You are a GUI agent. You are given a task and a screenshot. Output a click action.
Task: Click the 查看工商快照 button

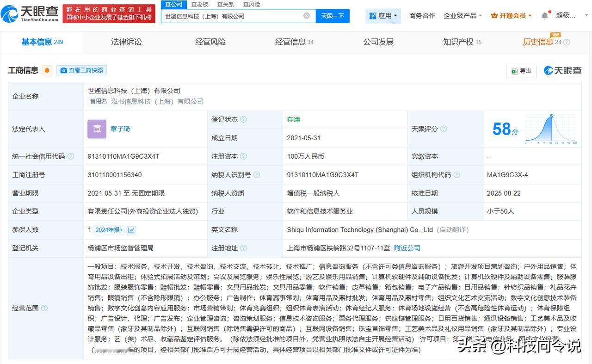[x=82, y=70]
